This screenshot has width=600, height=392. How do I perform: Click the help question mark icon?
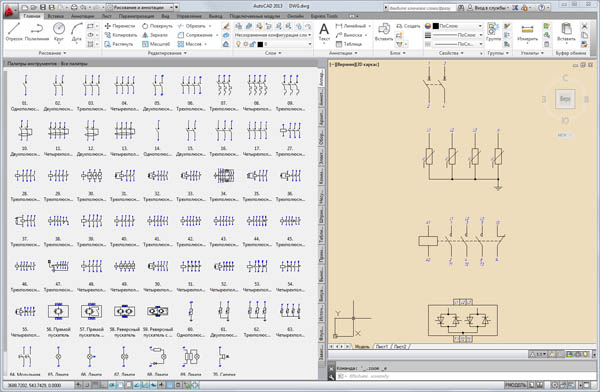coord(541,7)
